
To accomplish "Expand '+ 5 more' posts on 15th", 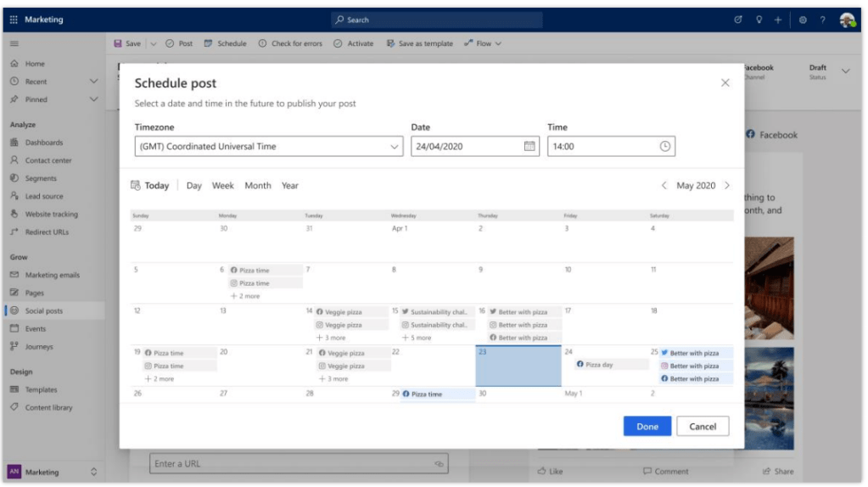I will click(x=416, y=338).
